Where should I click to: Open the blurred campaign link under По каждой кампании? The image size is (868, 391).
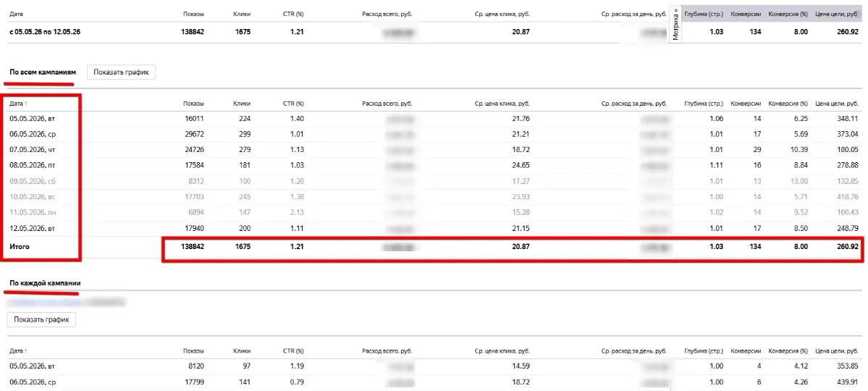point(67,302)
